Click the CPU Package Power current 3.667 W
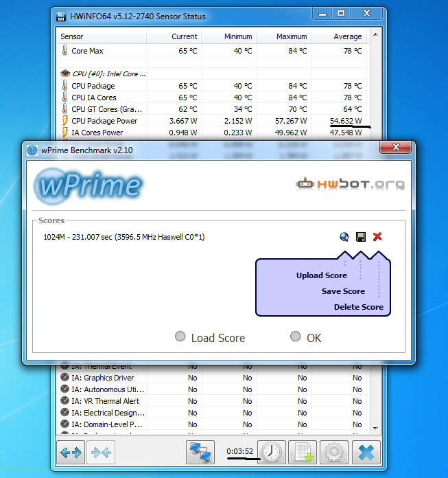 pos(183,121)
